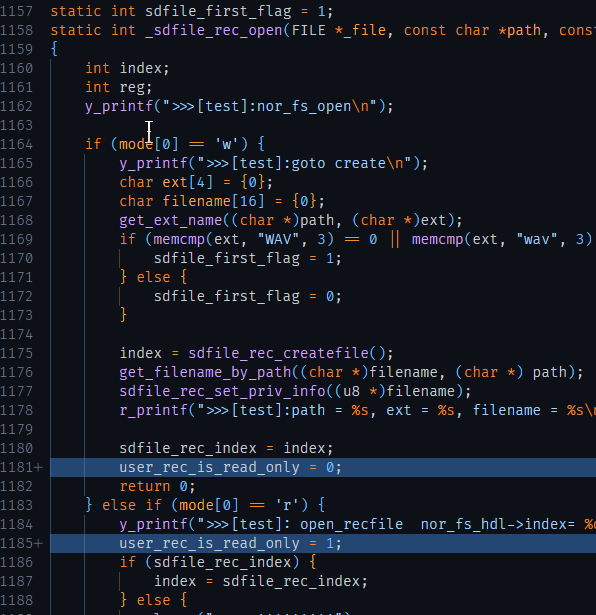The image size is (596, 615).
Task: Click the modified line marker 1185+
Action: tap(21, 544)
